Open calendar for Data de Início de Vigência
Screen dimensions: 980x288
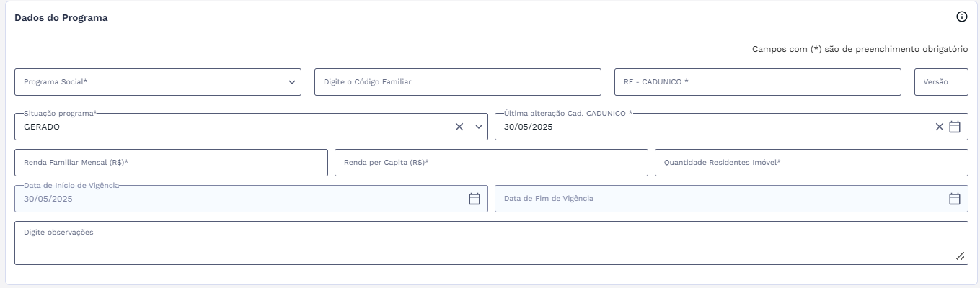click(474, 199)
